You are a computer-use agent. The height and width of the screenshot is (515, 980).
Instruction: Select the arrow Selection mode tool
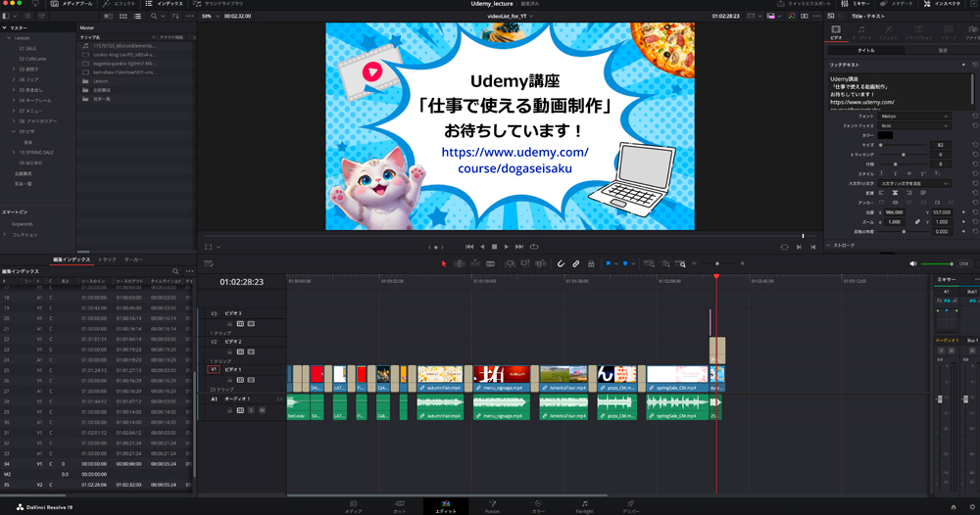click(x=444, y=263)
